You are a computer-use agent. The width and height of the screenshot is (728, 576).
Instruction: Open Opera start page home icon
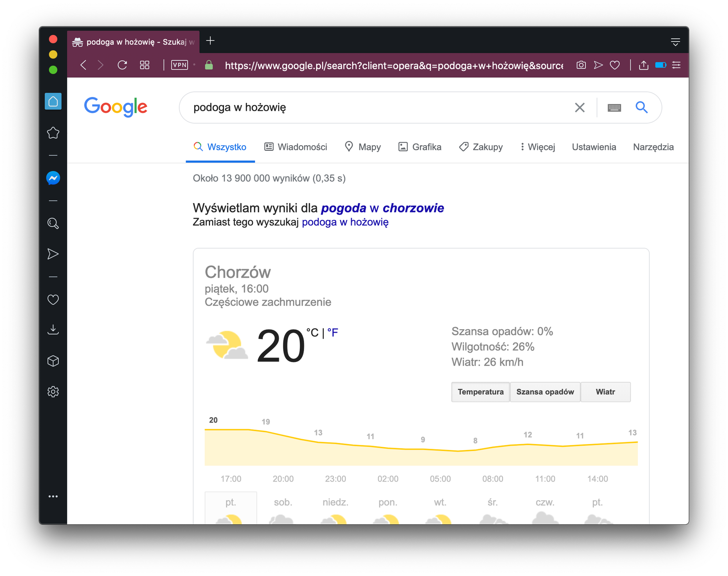tap(53, 101)
